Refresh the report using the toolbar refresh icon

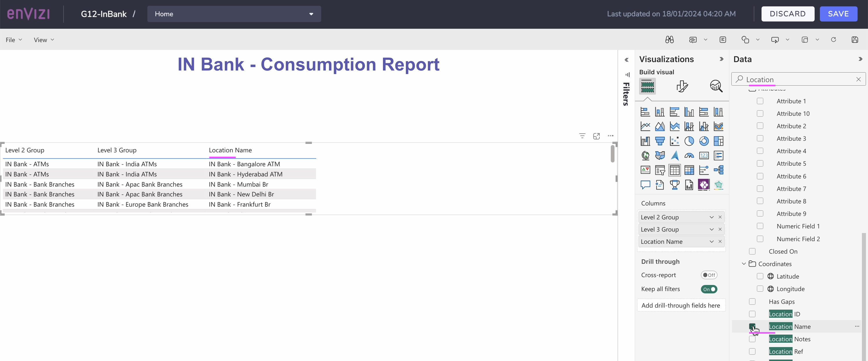pos(834,39)
